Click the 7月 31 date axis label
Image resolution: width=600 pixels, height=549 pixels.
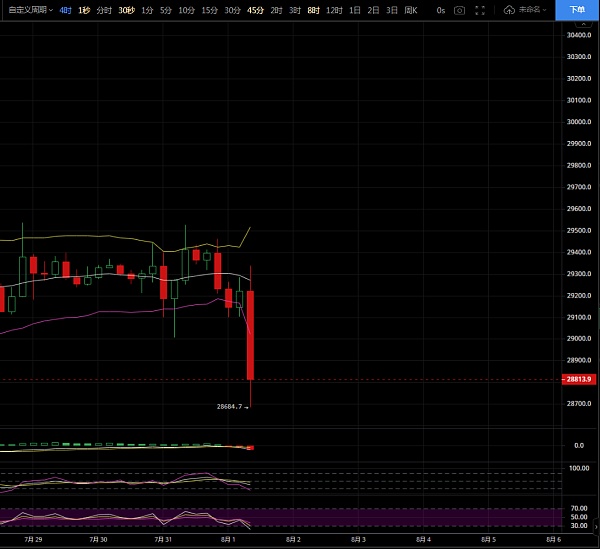point(163,539)
